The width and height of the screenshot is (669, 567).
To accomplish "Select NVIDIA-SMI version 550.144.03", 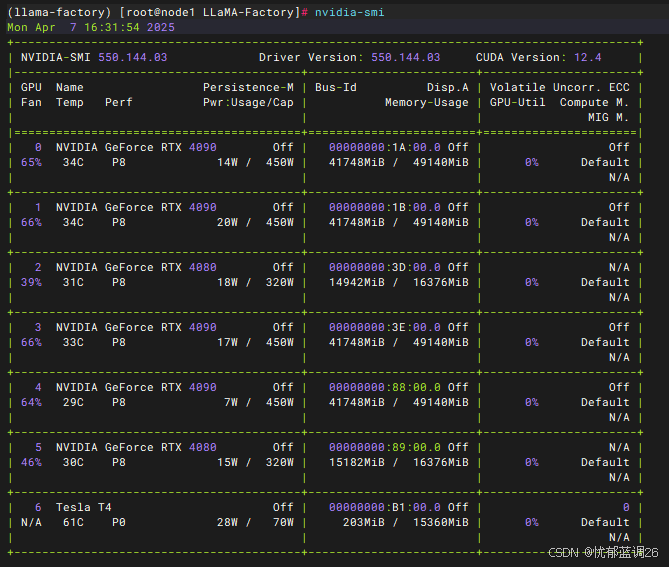I will (133, 57).
